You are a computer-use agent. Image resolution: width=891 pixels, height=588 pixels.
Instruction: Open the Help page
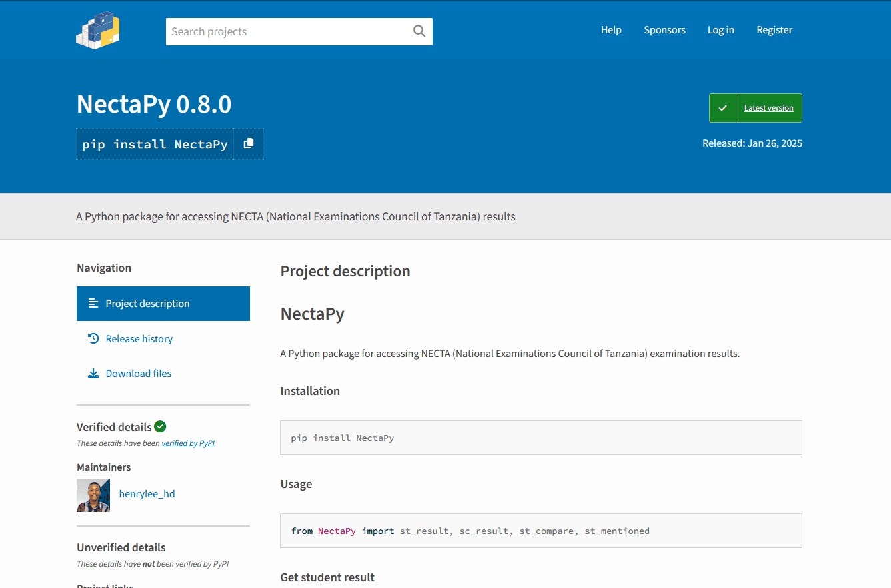tap(611, 29)
